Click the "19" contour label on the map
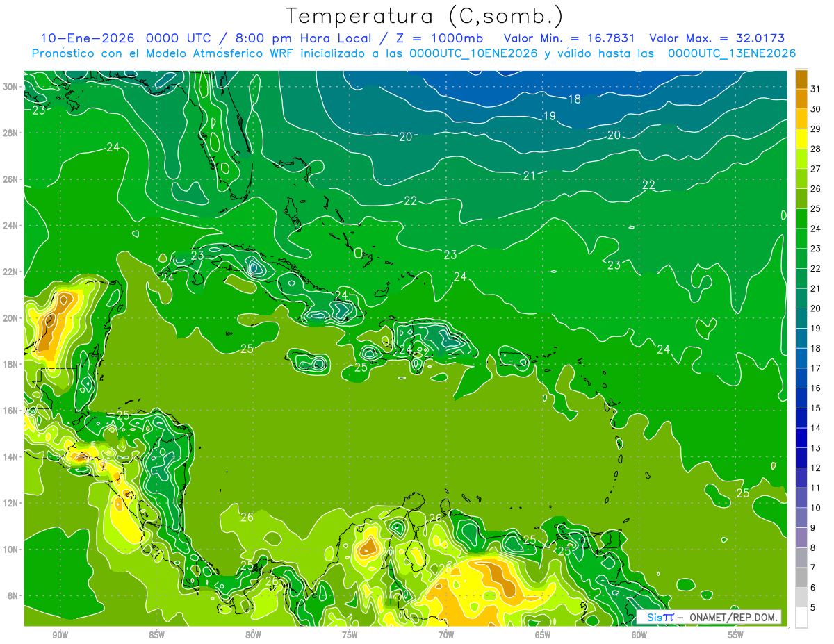This screenshot has height=644, width=834. (549, 116)
